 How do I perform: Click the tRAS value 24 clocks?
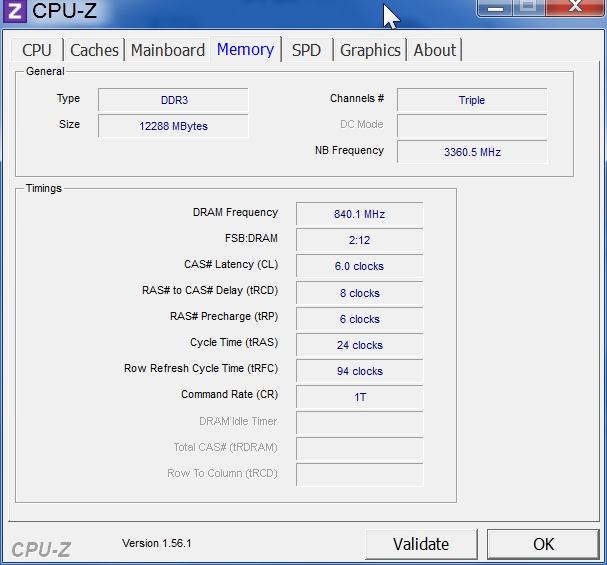[359, 345]
